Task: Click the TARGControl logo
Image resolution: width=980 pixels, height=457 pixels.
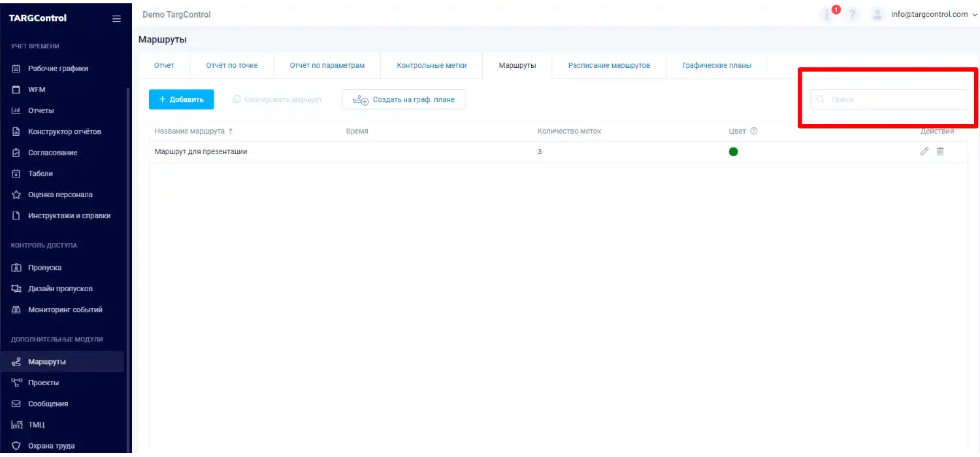Action: 38,18
